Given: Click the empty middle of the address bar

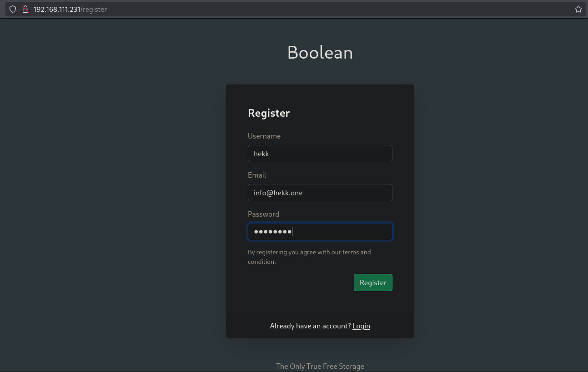Looking at the screenshot, I should [318, 9].
